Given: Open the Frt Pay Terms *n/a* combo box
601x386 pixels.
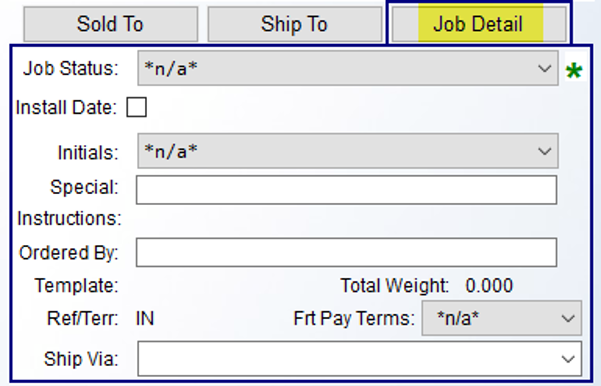Looking at the screenshot, I should [501, 318].
